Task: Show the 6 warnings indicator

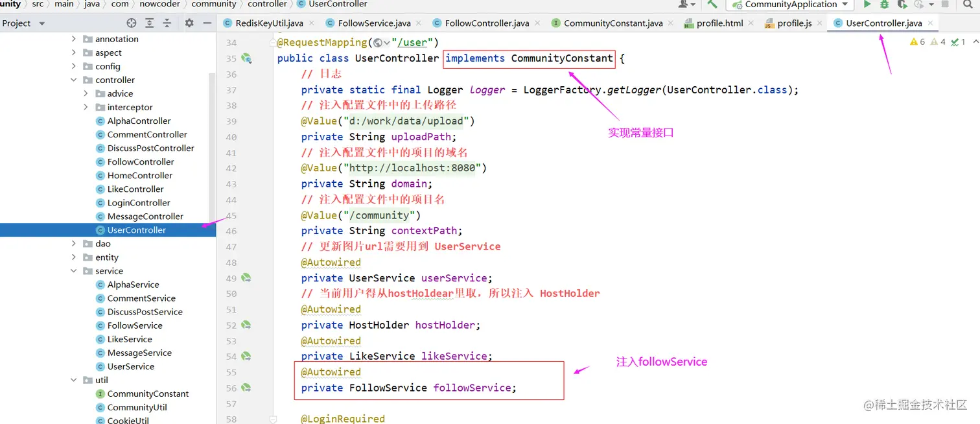Action: point(918,41)
